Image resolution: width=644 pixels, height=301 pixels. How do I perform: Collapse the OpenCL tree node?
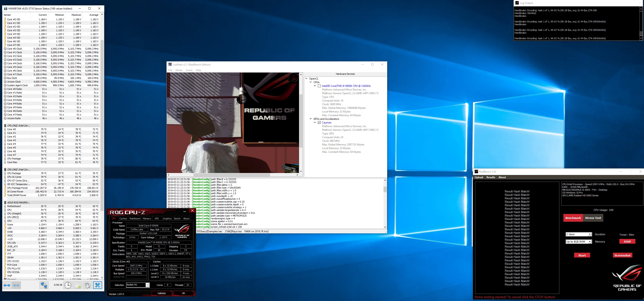click(x=306, y=79)
